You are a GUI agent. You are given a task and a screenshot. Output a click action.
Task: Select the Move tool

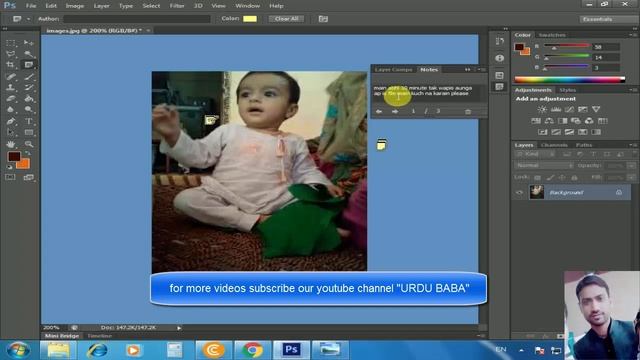click(x=29, y=43)
